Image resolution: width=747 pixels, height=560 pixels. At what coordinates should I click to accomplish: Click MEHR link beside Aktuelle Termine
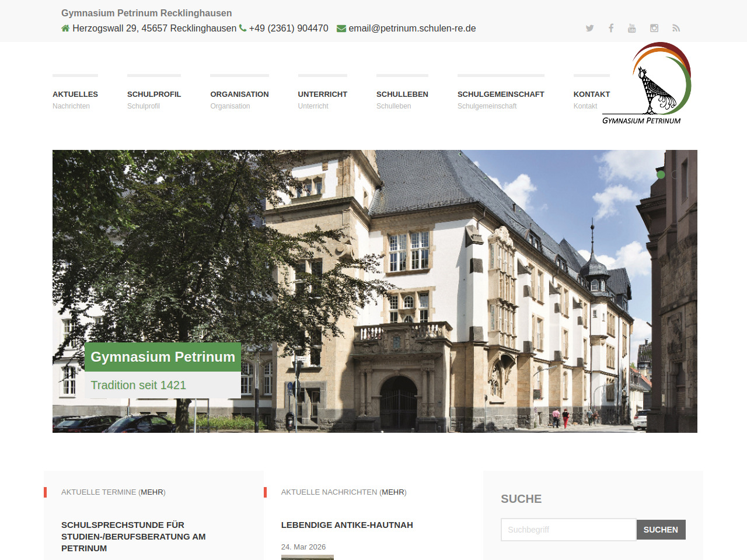(152, 492)
